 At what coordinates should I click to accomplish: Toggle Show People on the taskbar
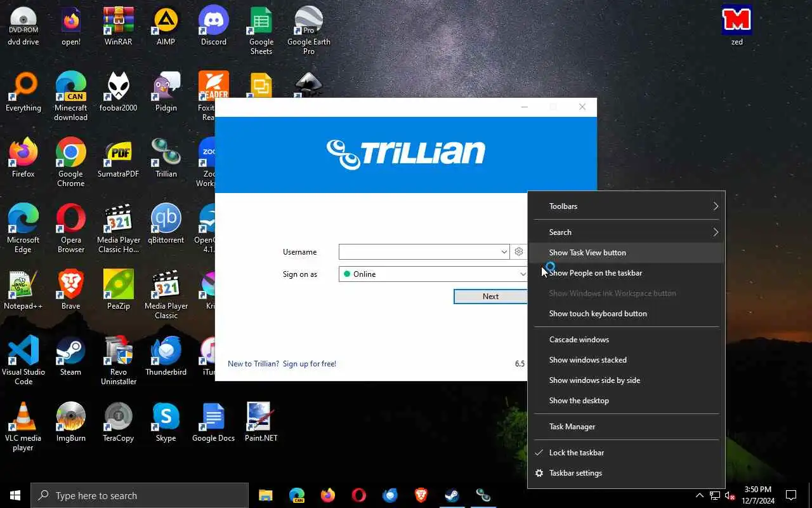[x=626, y=273]
